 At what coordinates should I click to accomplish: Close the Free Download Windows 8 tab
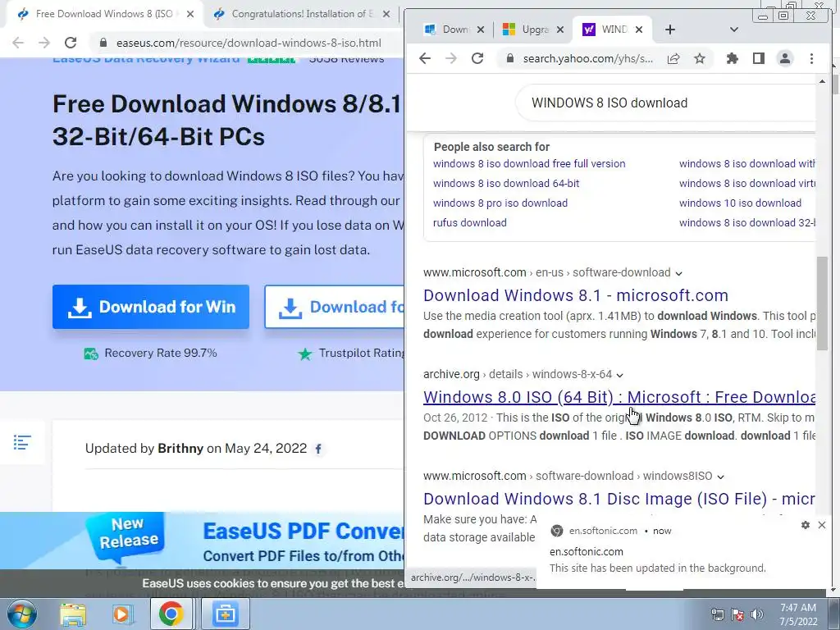[190, 14]
